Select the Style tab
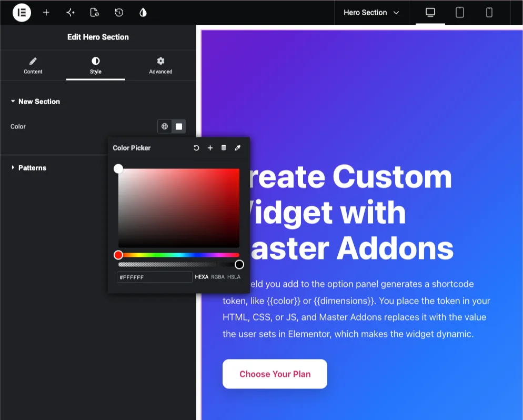This screenshot has width=523, height=420. pyautogui.click(x=96, y=66)
